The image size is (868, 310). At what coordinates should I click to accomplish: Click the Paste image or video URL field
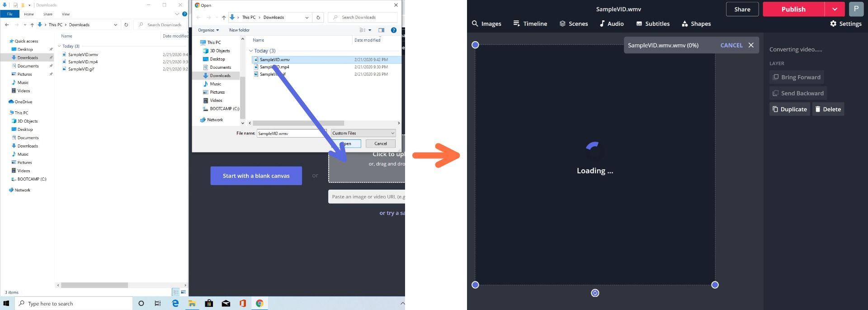point(366,197)
